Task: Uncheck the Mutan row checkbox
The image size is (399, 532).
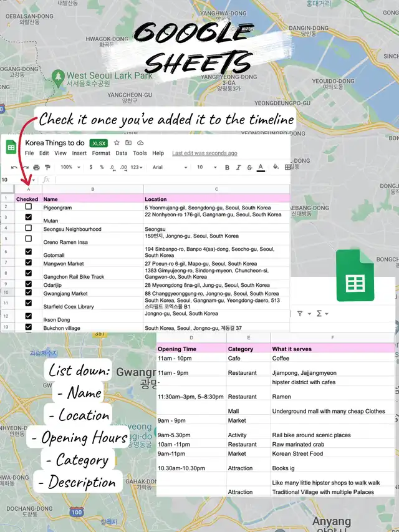Action: [x=28, y=217]
